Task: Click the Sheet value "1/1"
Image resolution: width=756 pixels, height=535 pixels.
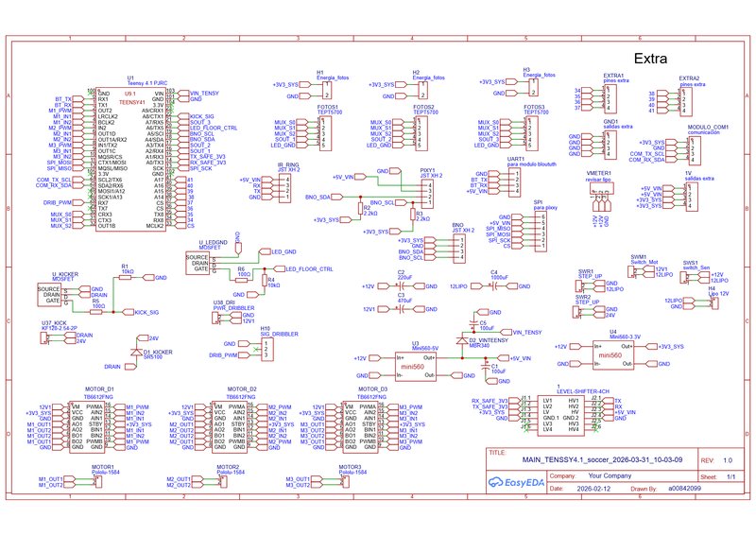Action: pyautogui.click(x=731, y=477)
